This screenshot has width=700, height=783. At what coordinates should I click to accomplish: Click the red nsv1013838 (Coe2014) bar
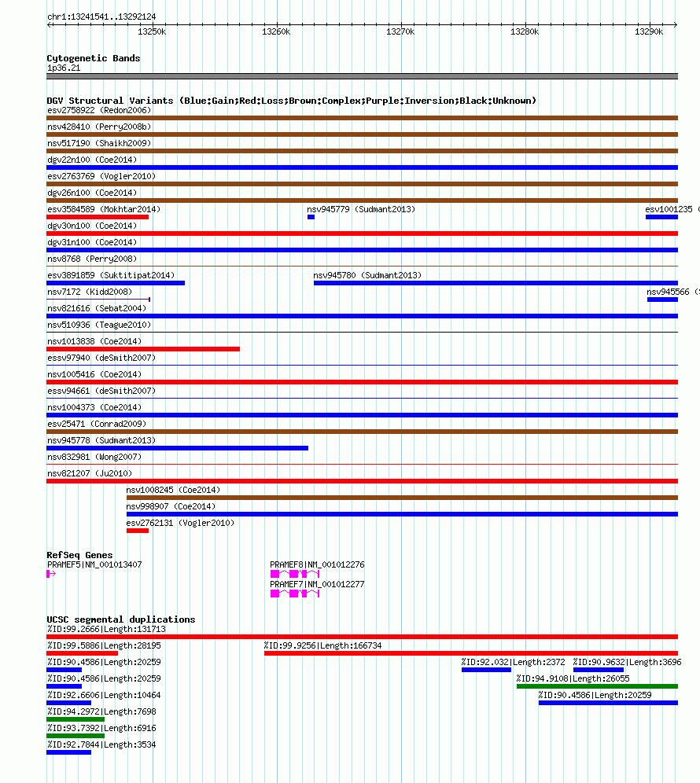[143, 349]
